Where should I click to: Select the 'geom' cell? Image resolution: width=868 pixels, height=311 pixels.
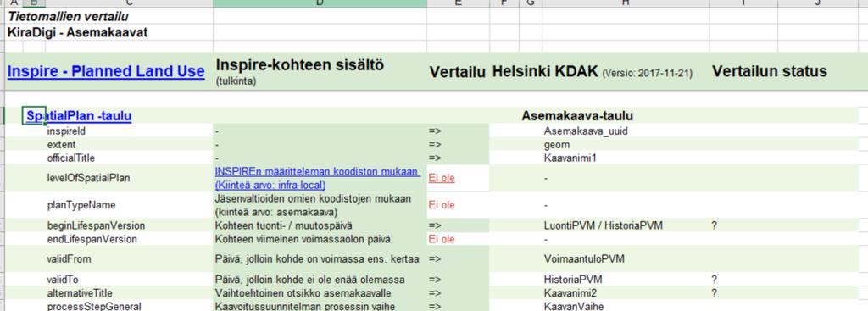click(x=557, y=144)
